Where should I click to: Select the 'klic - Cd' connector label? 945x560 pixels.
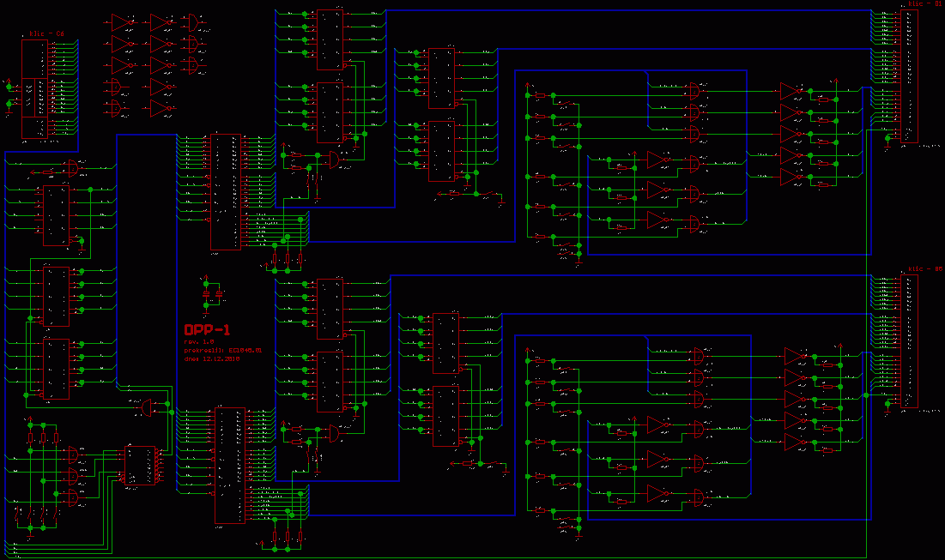(46, 33)
